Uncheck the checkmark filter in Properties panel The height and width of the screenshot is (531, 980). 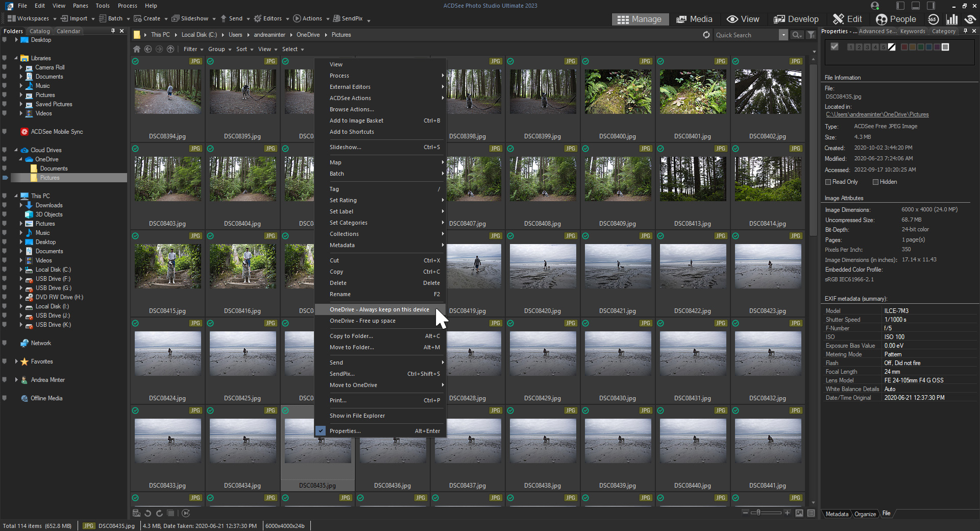click(835, 46)
